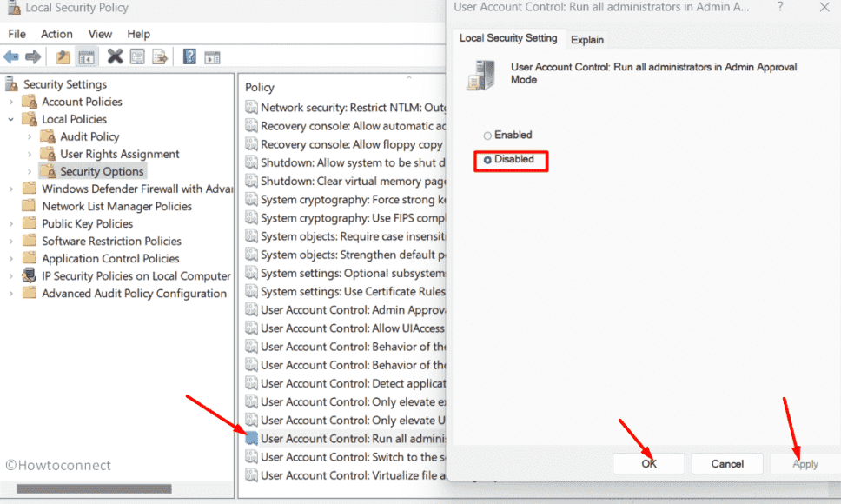Click the Audit Policy folder icon
This screenshot has height=504, width=841.
coord(48,136)
